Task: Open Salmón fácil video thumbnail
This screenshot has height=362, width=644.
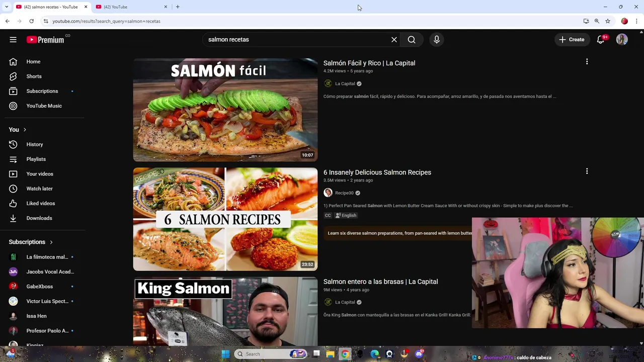Action: pos(225,110)
